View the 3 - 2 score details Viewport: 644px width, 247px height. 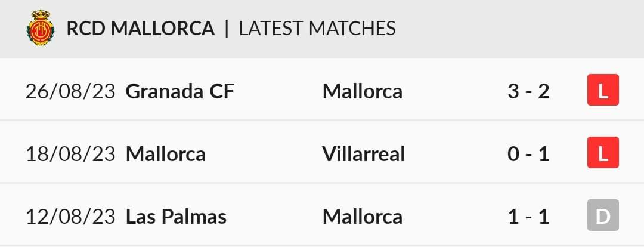pyautogui.click(x=528, y=91)
